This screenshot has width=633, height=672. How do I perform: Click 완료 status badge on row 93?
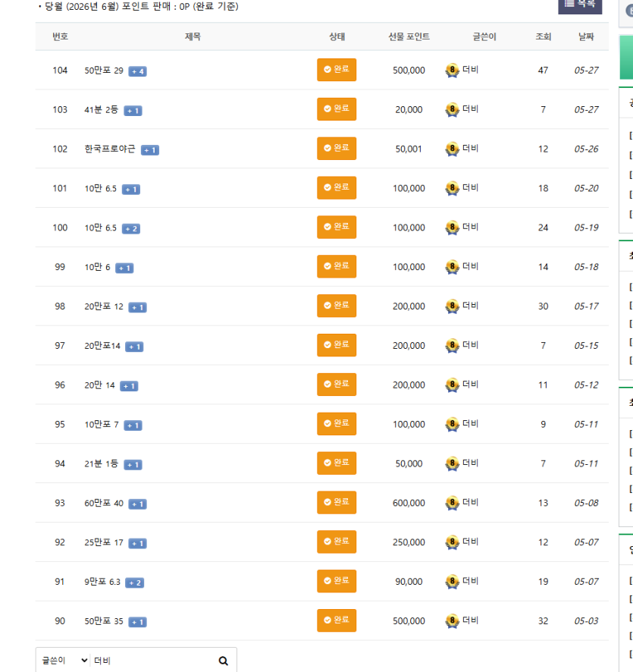[337, 502]
